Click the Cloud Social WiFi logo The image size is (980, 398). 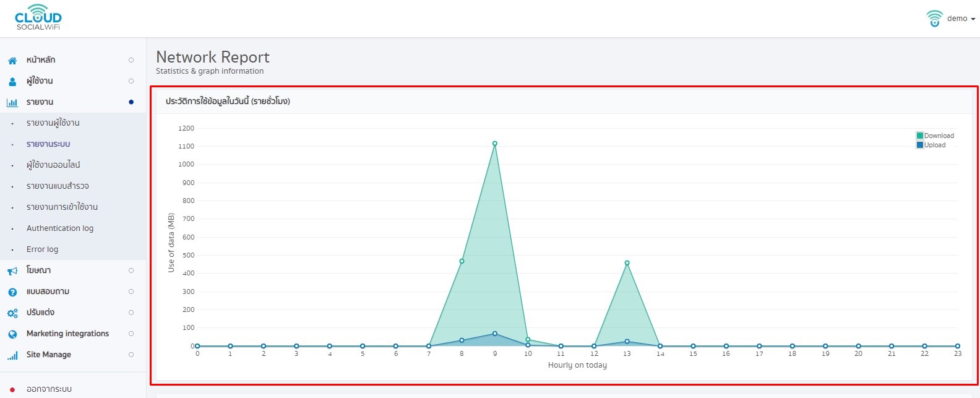[38, 17]
